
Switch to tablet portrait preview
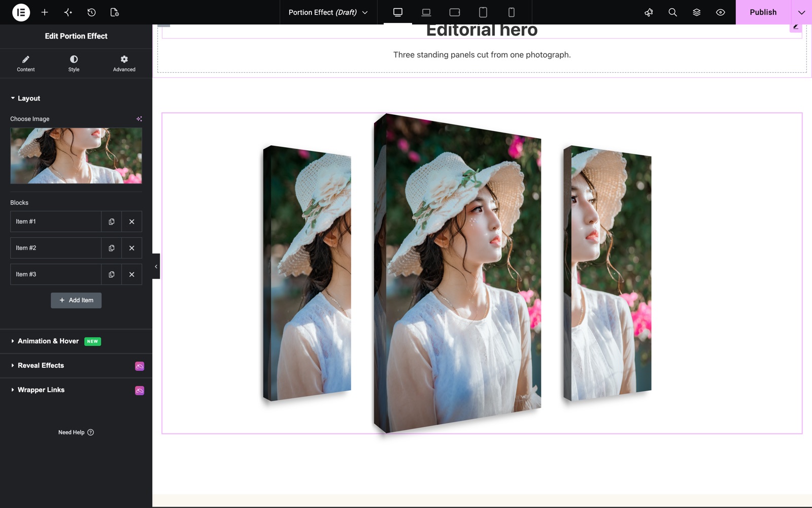[x=483, y=12]
